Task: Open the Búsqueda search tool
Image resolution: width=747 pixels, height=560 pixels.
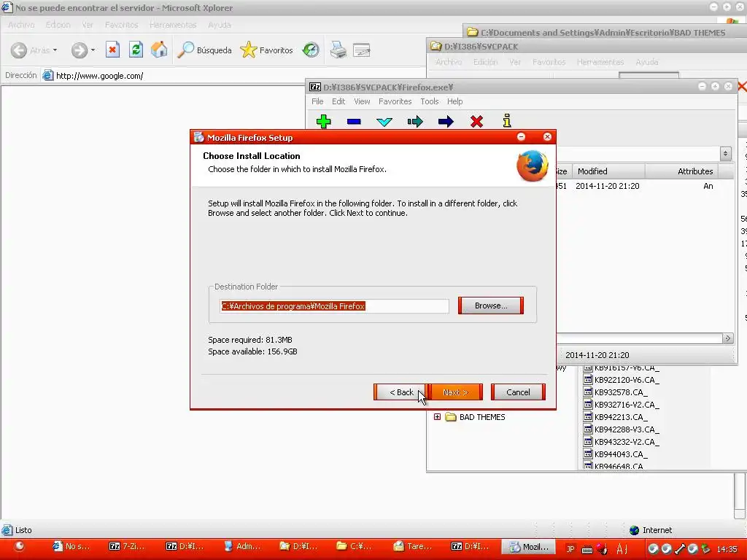Action: pyautogui.click(x=204, y=50)
